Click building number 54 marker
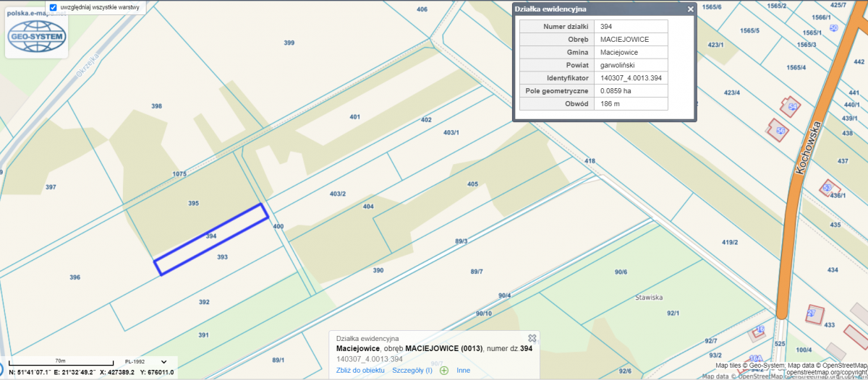Screen dimensions: 868x380 tap(793, 107)
